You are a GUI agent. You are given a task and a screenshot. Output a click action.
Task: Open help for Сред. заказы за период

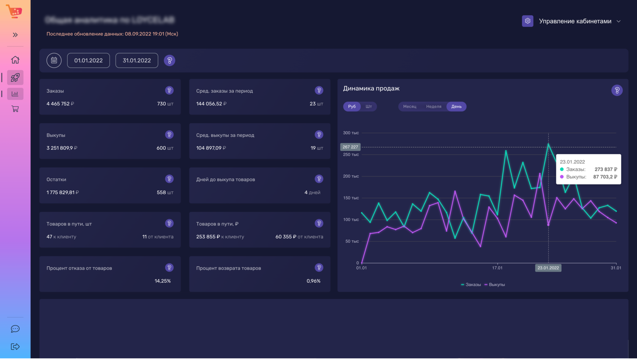(x=319, y=90)
